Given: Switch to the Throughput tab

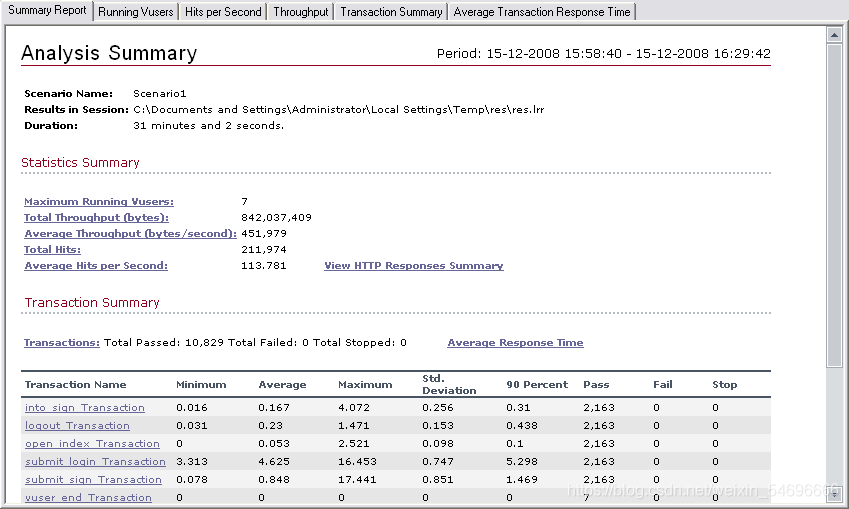Looking at the screenshot, I should pyautogui.click(x=301, y=12).
